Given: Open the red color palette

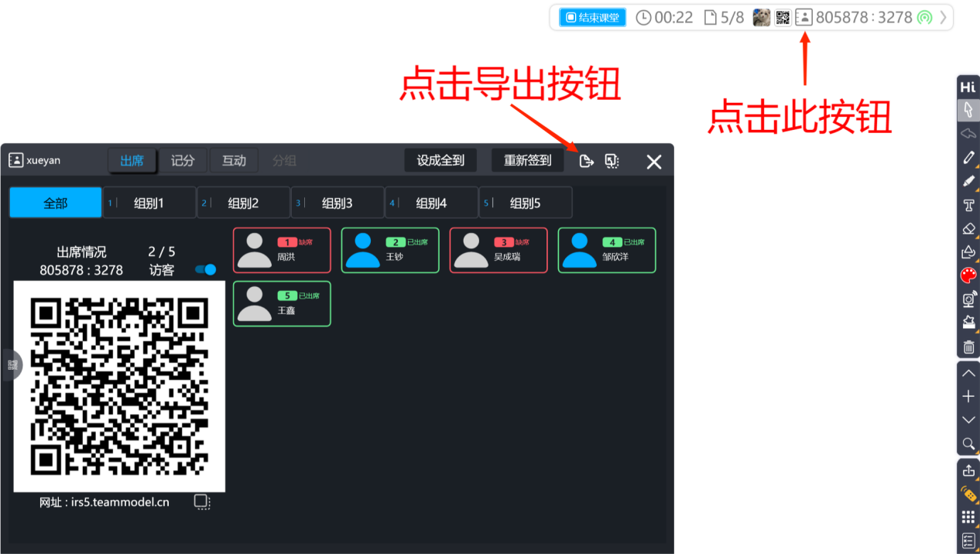Looking at the screenshot, I should pyautogui.click(x=968, y=275).
